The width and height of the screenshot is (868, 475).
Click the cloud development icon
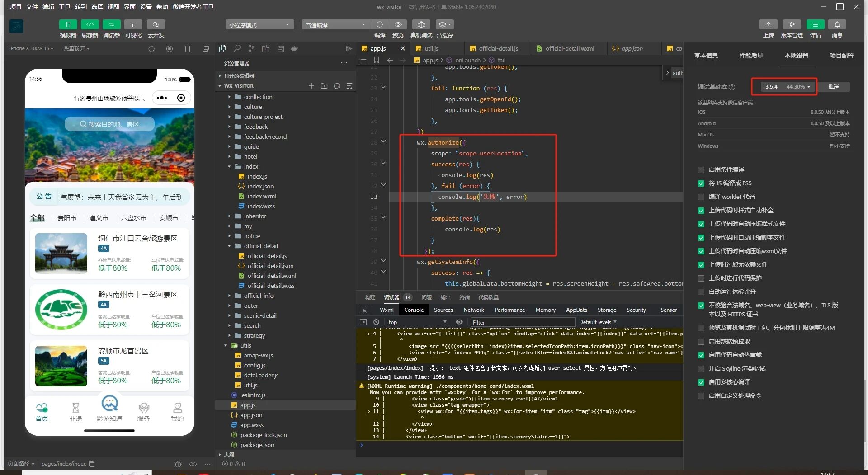point(156,24)
